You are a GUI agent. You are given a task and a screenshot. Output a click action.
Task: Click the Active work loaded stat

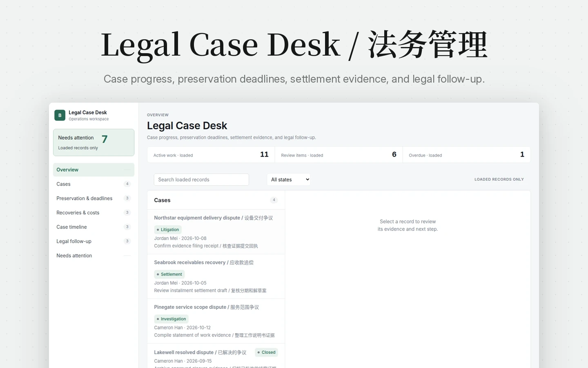[211, 155]
